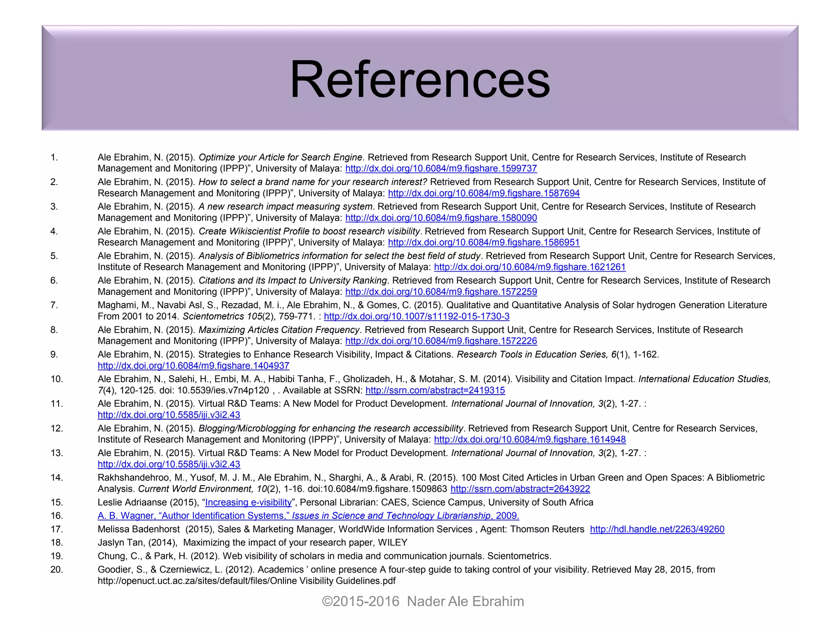This screenshot has height=630, width=840.
Task: Click "Research Tools in Education Series" text
Action: tap(533, 354)
